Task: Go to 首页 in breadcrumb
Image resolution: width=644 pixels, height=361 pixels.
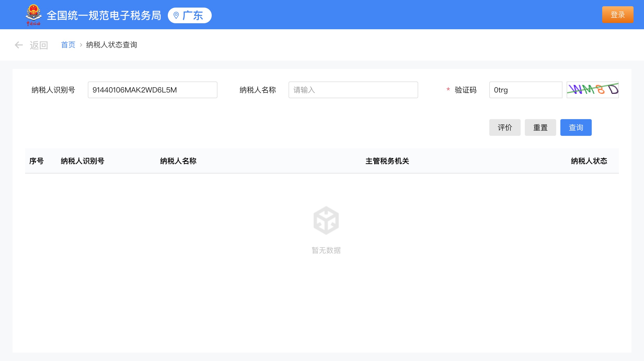Action: (x=68, y=45)
